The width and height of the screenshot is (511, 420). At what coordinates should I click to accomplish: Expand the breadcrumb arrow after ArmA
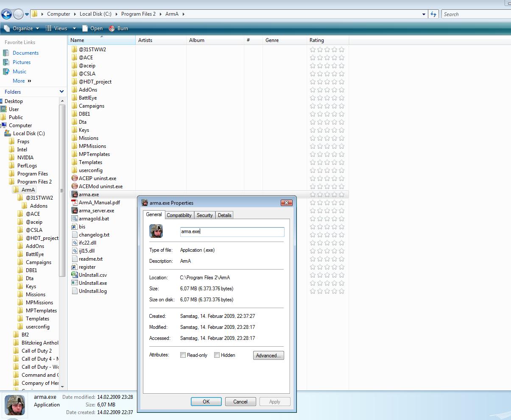tap(184, 14)
